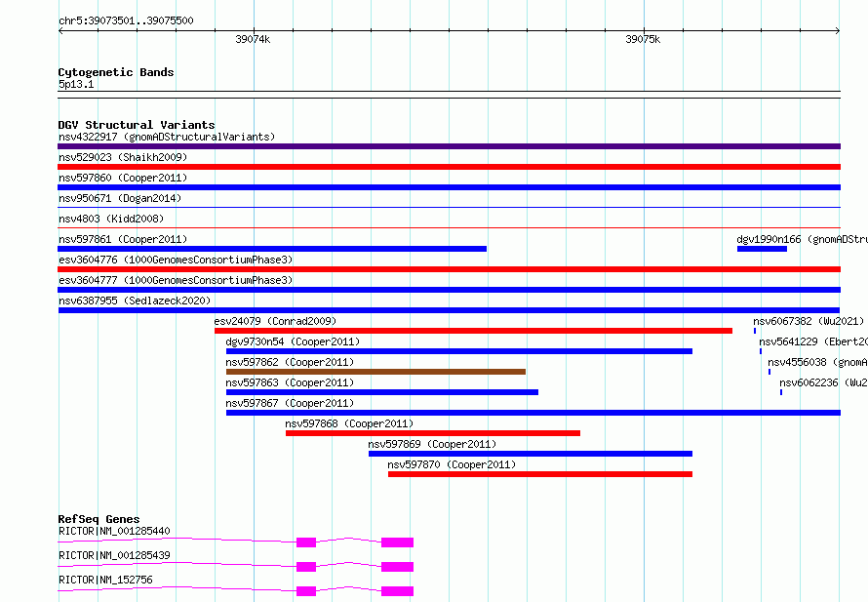Image resolution: width=868 pixels, height=602 pixels.
Task: Open the nsv6062236 Wu variant label
Action: pyautogui.click(x=823, y=382)
